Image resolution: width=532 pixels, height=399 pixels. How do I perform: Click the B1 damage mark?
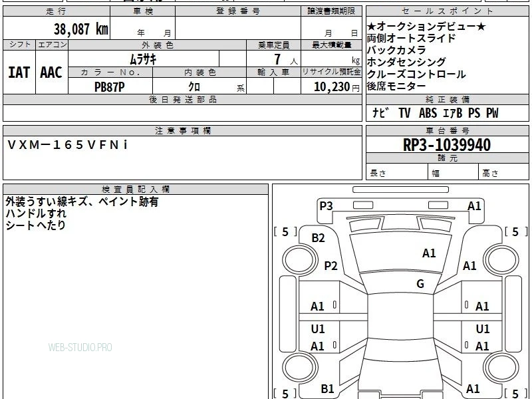click(x=327, y=389)
